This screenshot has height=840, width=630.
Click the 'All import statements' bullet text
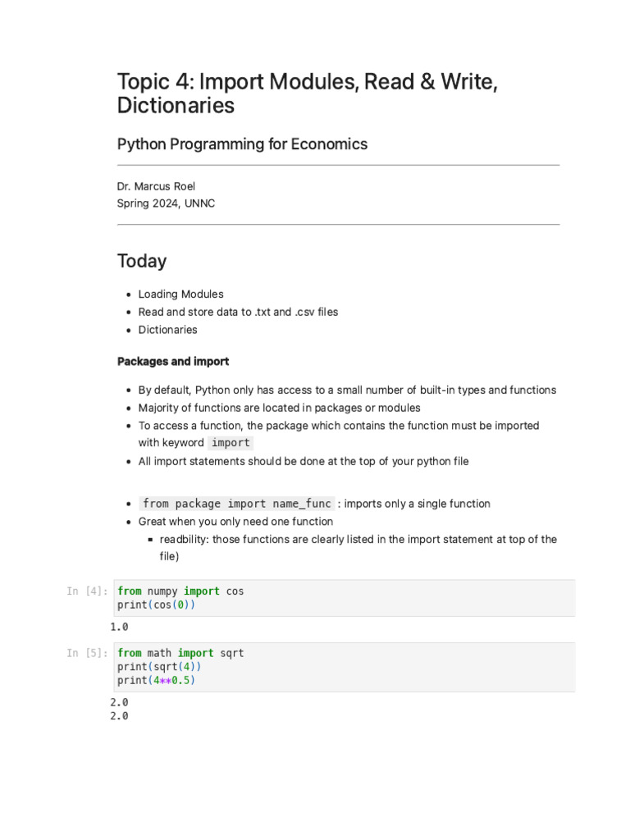pos(304,461)
